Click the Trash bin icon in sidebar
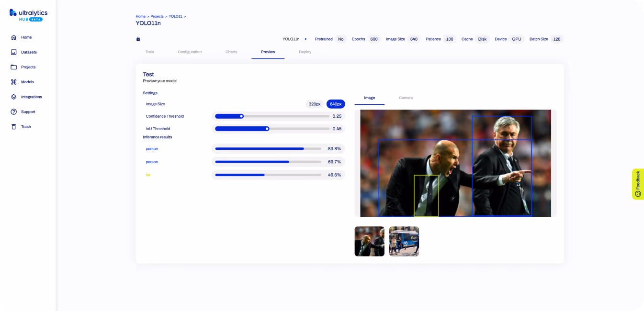The width and height of the screenshot is (644, 311). [13, 126]
